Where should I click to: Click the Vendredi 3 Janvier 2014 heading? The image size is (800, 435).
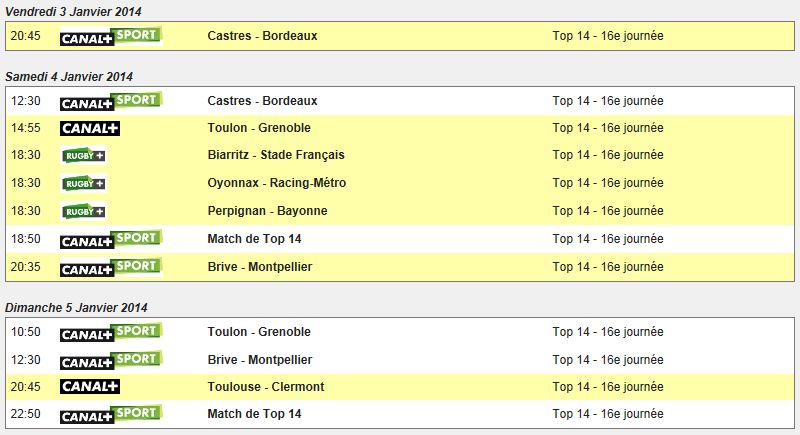point(73,11)
